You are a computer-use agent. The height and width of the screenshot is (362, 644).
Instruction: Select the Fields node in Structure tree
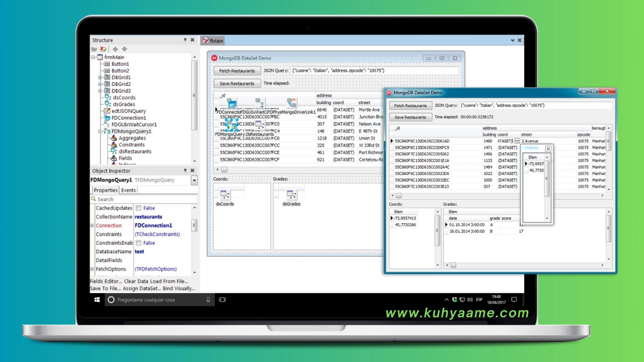(125, 158)
